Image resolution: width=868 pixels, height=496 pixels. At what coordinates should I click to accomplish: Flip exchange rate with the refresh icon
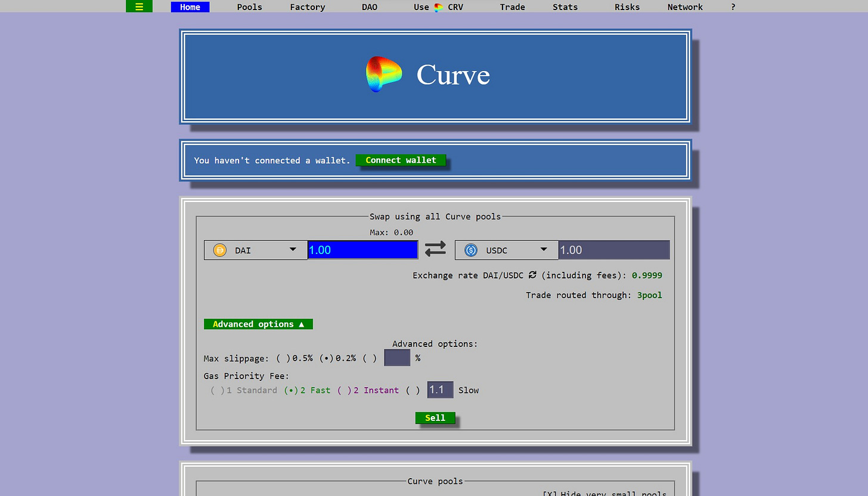532,275
